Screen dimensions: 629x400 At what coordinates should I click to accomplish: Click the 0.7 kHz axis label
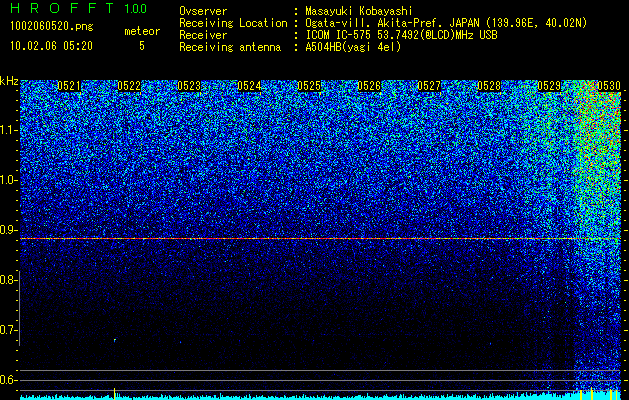pyautogui.click(x=8, y=330)
